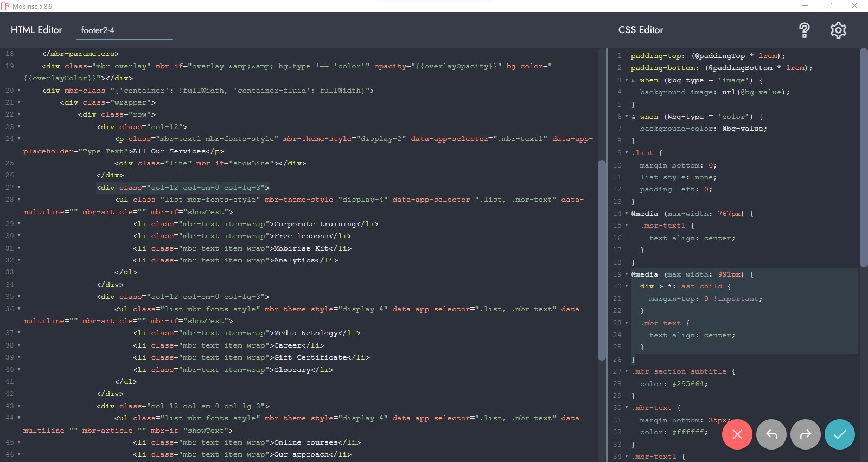Apply changes with teal checkmark button

[839, 434]
